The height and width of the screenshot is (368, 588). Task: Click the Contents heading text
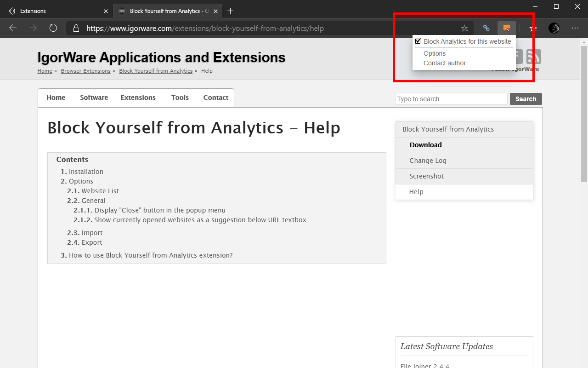coord(72,160)
